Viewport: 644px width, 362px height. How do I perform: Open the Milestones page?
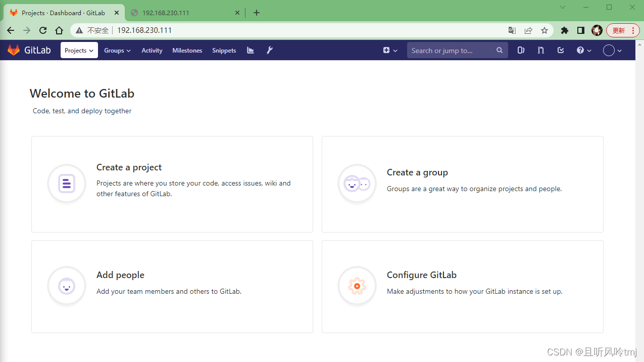(x=187, y=51)
